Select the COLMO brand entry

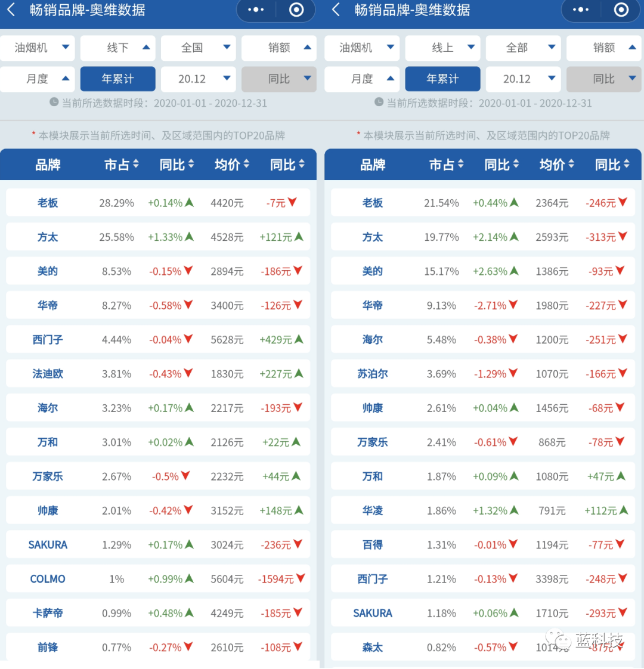(48, 579)
